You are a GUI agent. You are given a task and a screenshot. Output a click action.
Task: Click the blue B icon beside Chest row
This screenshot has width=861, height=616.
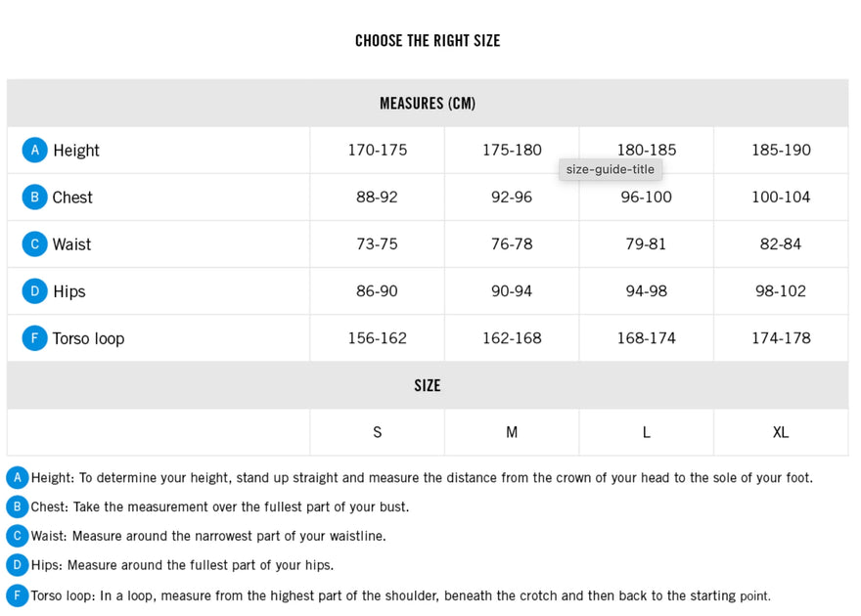34,197
